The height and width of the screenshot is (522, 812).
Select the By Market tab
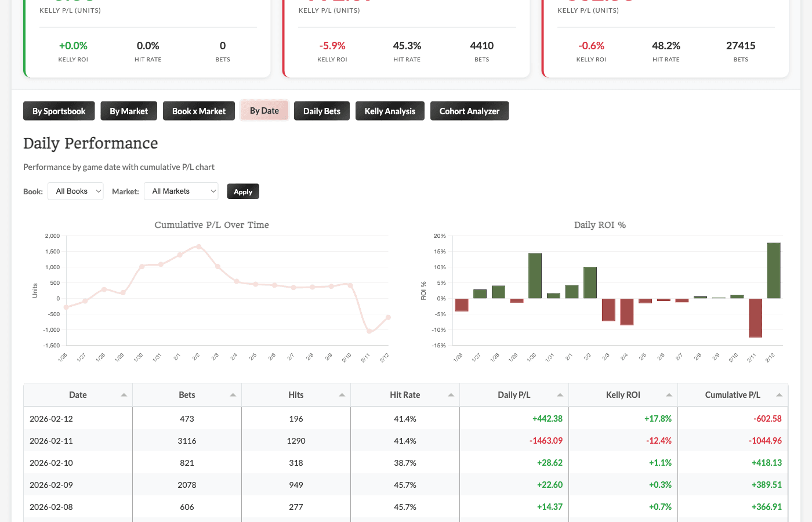(x=128, y=111)
